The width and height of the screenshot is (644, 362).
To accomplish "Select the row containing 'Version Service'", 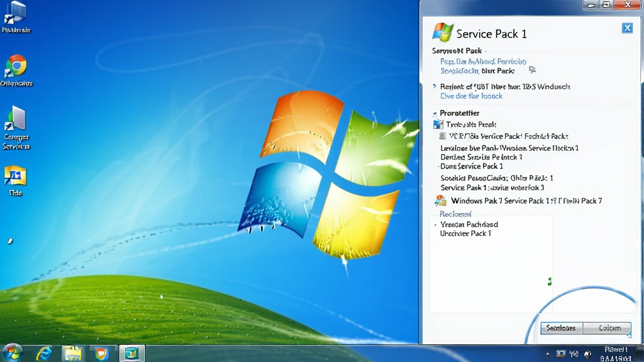I will click(509, 148).
